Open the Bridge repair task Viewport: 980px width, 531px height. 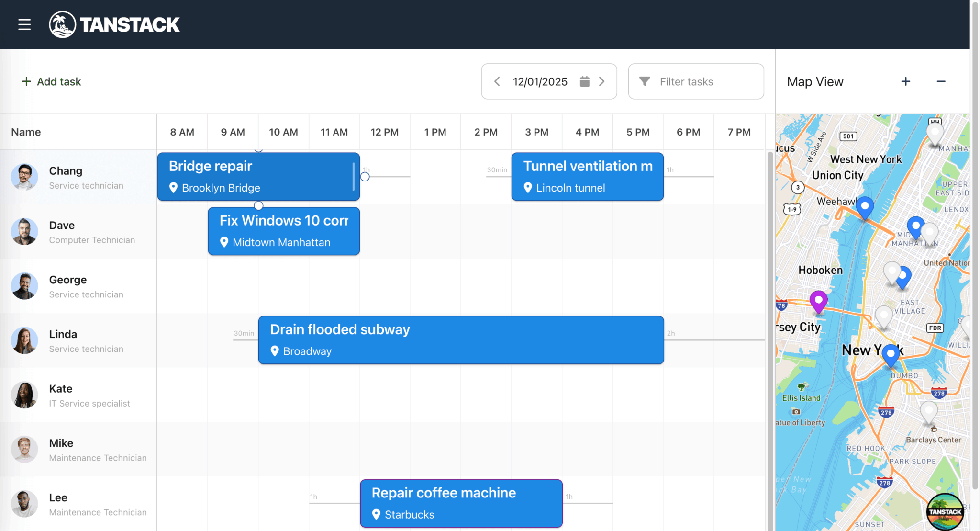[258, 176]
